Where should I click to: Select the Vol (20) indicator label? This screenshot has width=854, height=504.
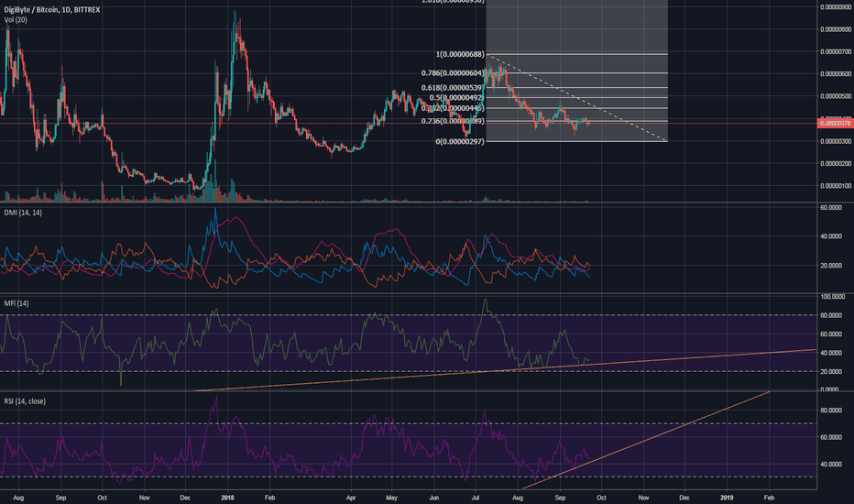pos(16,19)
